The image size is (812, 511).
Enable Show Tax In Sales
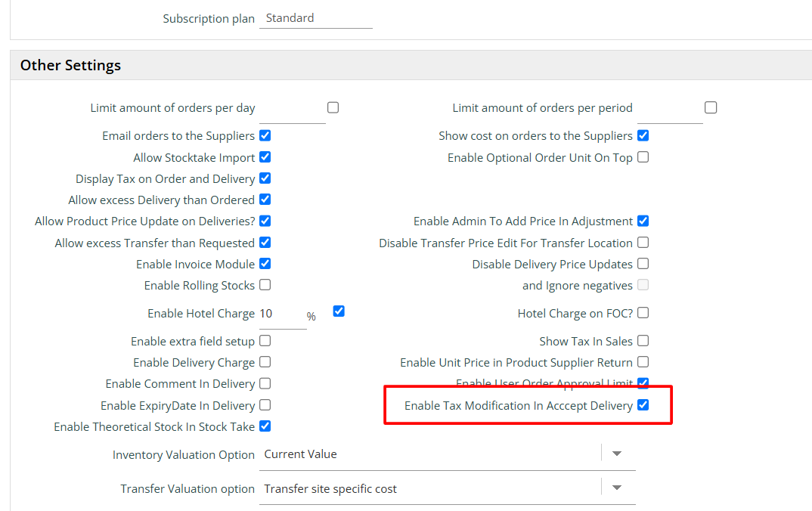point(643,341)
